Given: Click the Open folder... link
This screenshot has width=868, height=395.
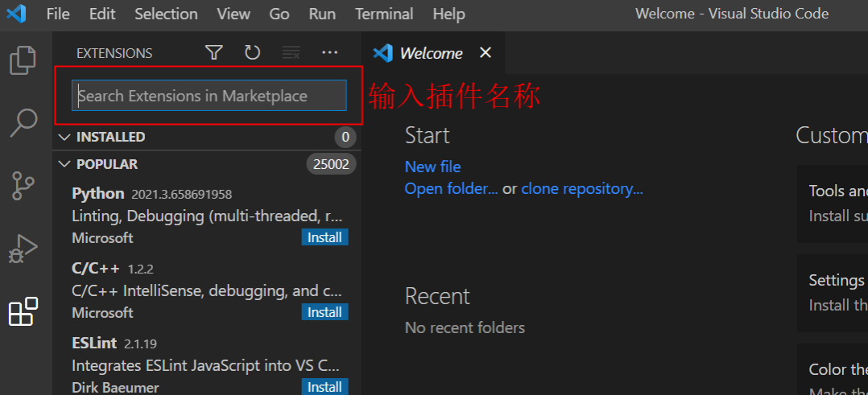Looking at the screenshot, I should [451, 188].
